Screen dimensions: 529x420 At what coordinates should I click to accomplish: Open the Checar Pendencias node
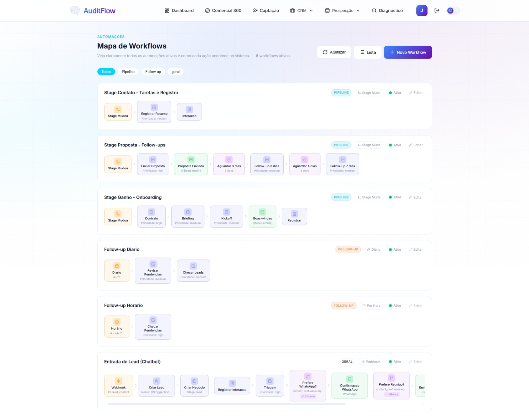point(153,327)
